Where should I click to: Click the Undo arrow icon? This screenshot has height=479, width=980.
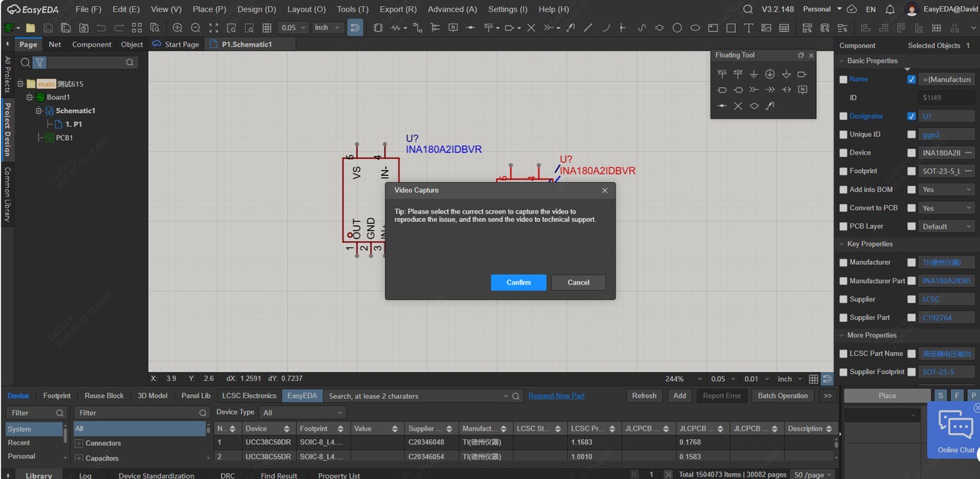(101, 28)
